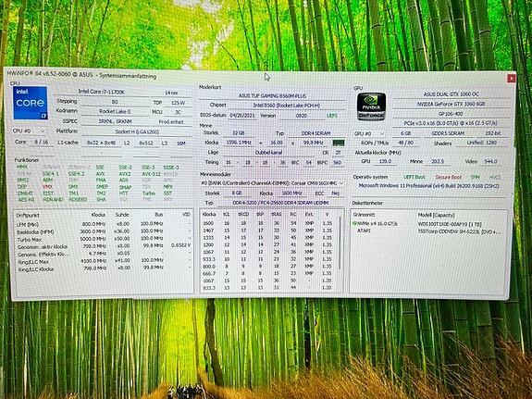Click the tRCD column header

coord(243,214)
